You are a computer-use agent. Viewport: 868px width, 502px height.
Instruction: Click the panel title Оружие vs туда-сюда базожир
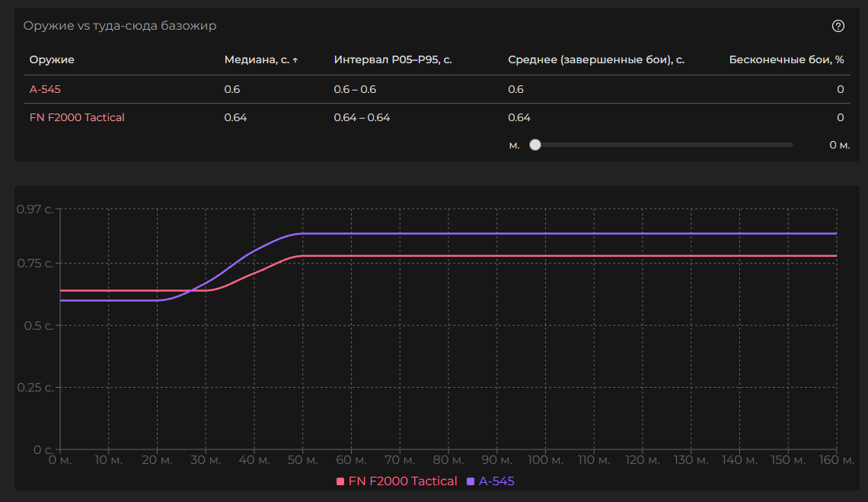tap(120, 26)
